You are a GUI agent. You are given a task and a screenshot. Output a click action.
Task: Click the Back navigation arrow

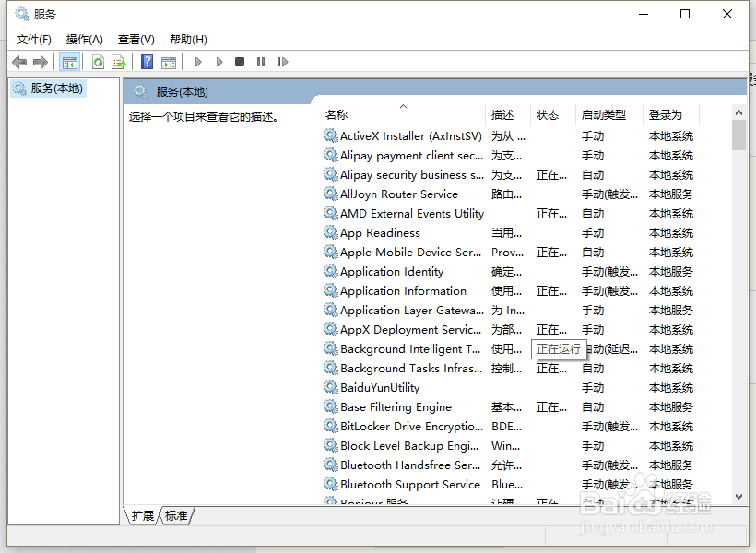(19, 61)
